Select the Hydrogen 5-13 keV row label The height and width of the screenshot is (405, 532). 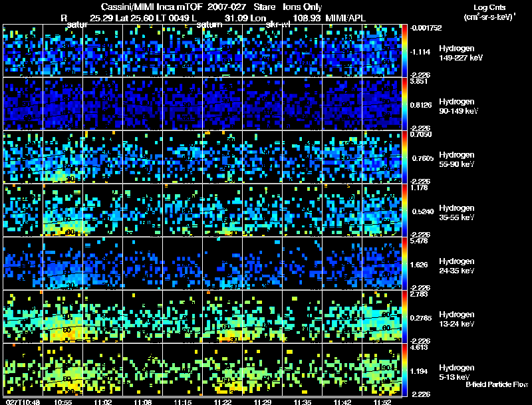(x=457, y=372)
